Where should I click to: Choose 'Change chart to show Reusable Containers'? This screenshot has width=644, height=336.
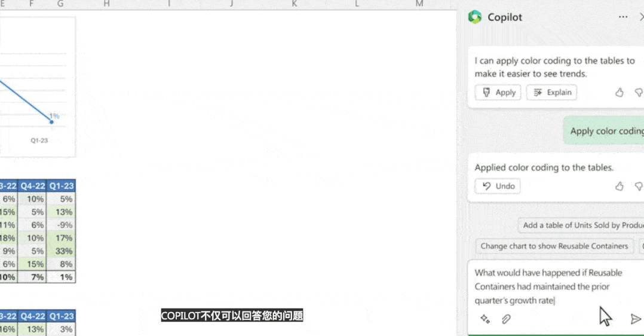coord(555,246)
